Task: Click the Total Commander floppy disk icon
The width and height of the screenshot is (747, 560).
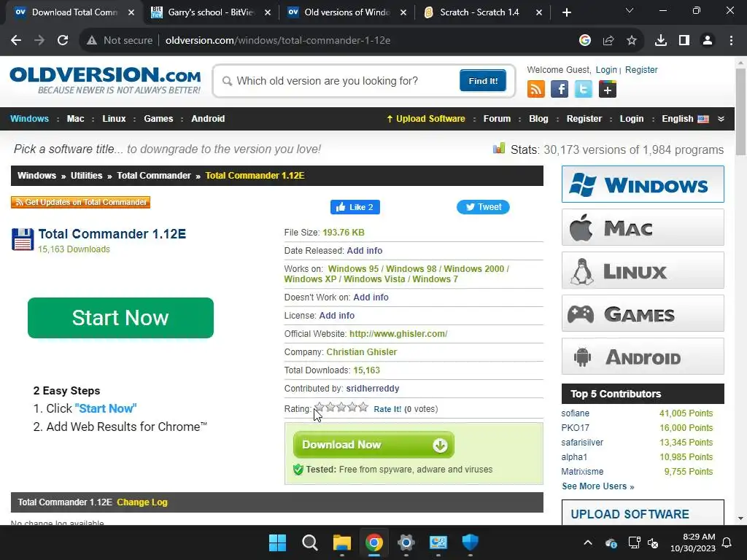Action: [x=23, y=239]
